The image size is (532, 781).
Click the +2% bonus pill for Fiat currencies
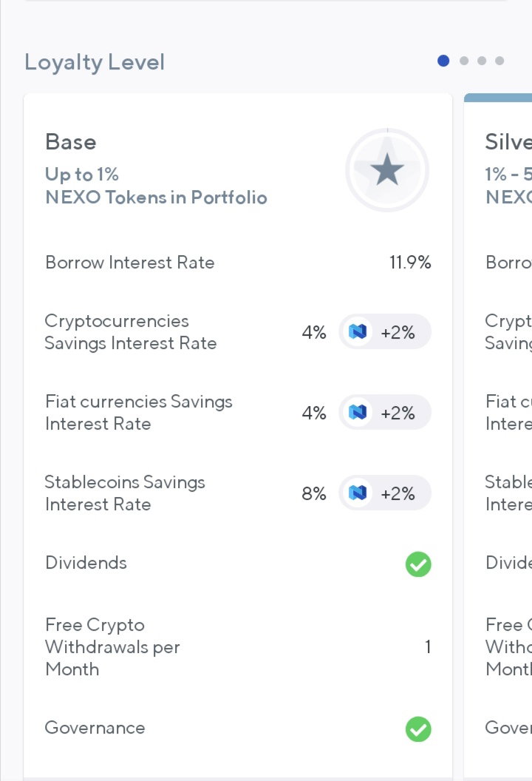pos(385,413)
